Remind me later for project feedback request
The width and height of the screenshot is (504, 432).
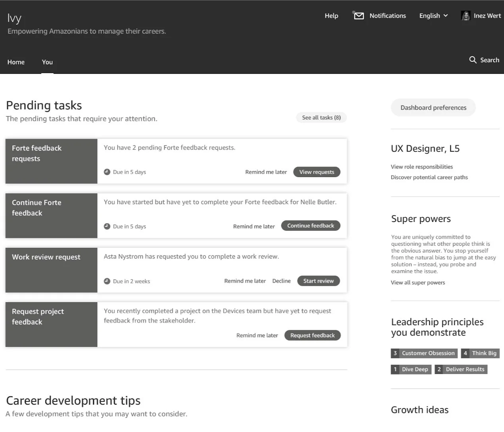click(x=257, y=336)
